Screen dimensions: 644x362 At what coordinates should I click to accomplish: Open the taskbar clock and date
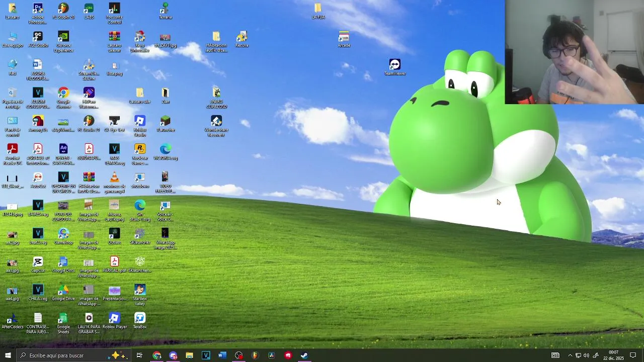(x=614, y=355)
